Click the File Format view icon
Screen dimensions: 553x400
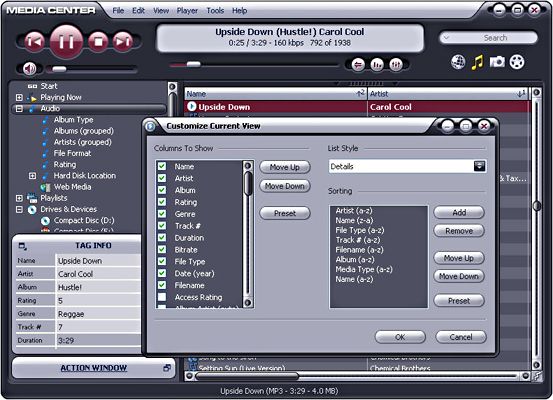[45, 153]
